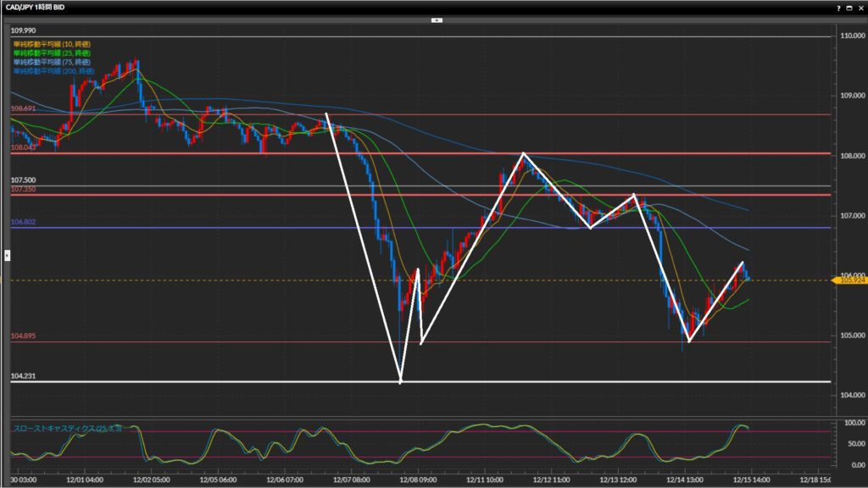Select the red 108.691 resistance line label
The image size is (868, 488).
23,109
